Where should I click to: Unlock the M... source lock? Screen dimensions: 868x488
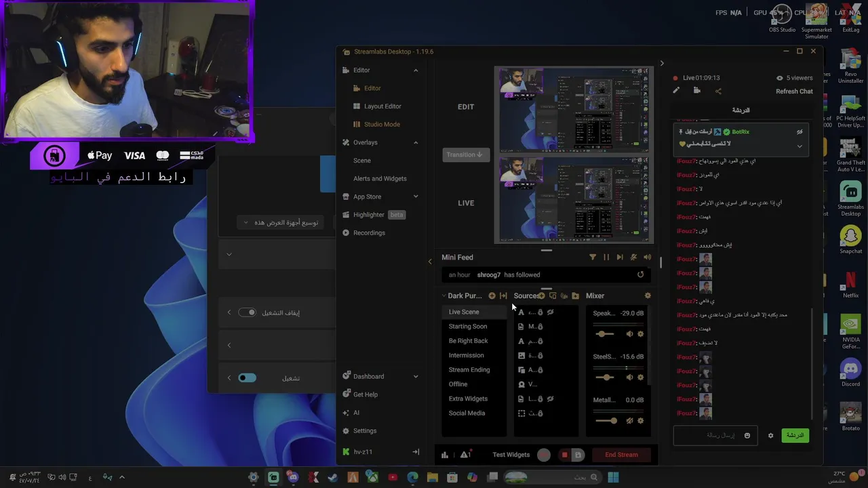coord(540,327)
